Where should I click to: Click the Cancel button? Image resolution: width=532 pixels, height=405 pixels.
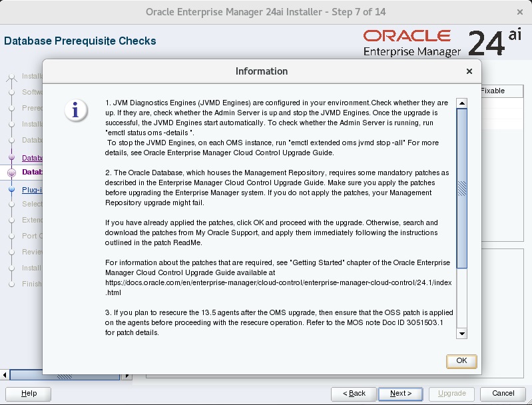pos(503,394)
